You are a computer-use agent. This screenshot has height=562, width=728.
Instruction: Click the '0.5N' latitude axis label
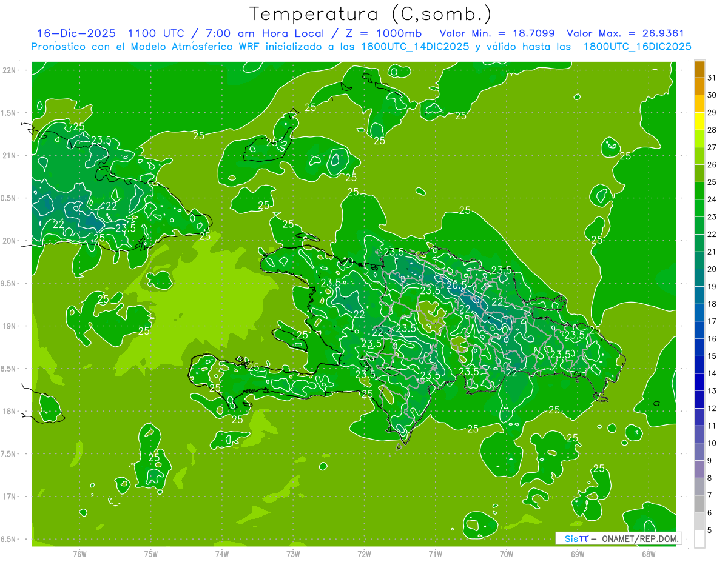[9, 198]
